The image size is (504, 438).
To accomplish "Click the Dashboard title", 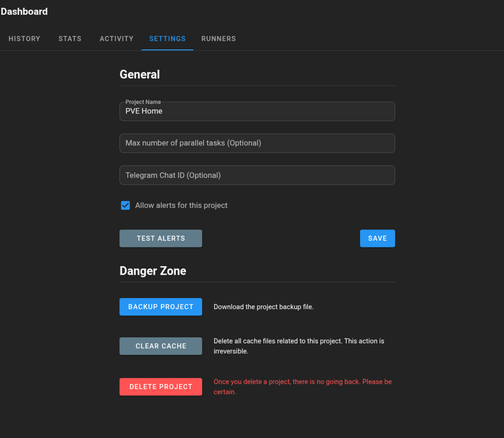I will pos(24,12).
